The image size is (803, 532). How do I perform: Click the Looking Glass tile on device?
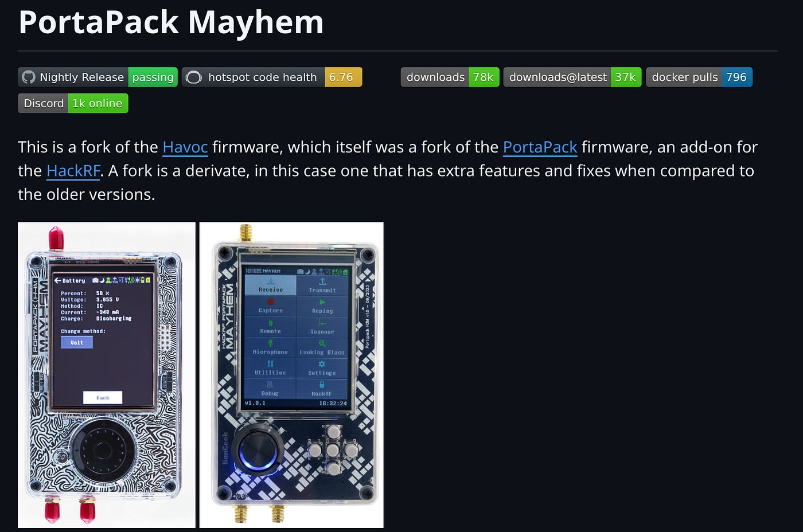pyautogui.click(x=322, y=347)
